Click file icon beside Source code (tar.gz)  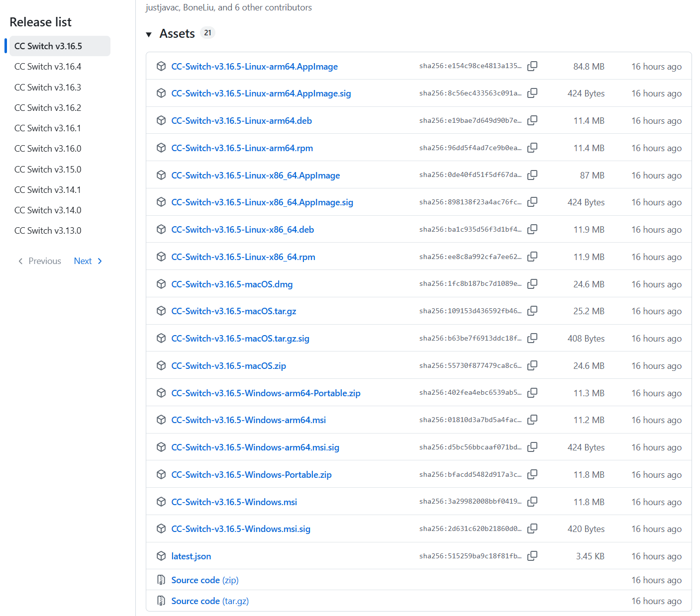click(x=161, y=601)
